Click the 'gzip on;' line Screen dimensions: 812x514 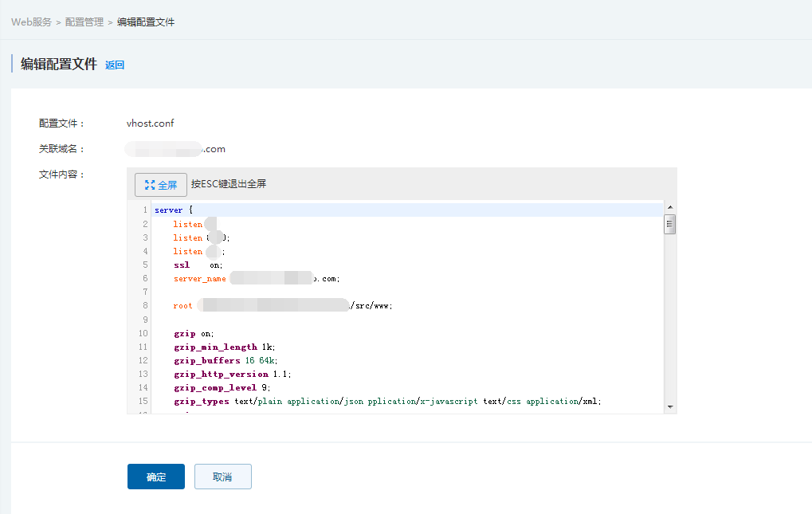pos(194,334)
